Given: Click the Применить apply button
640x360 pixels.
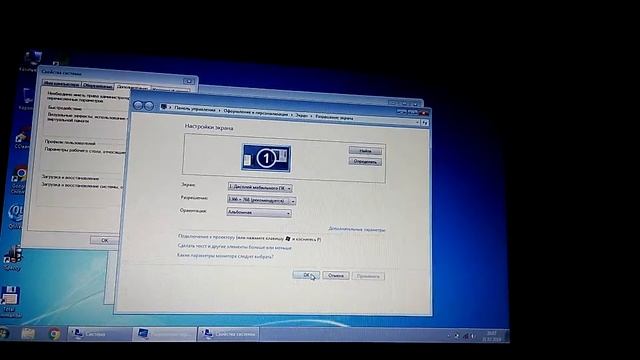Looking at the screenshot, I should click(368, 276).
